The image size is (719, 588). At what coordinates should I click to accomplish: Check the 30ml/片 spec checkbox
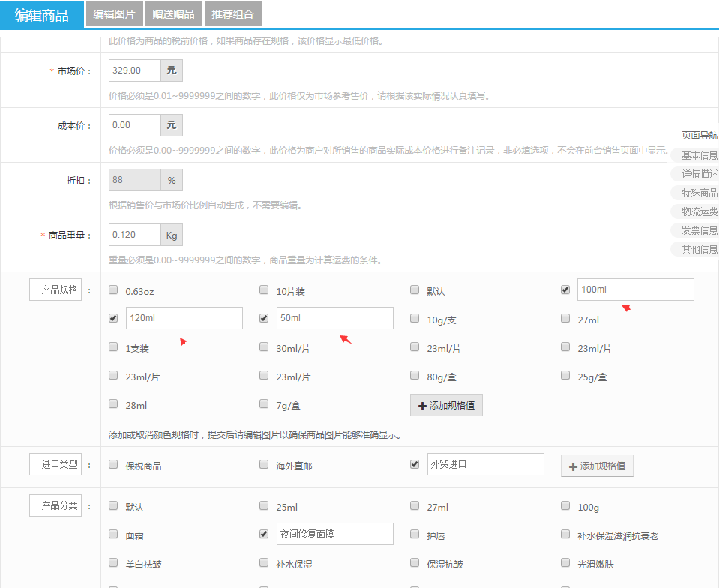[264, 346]
